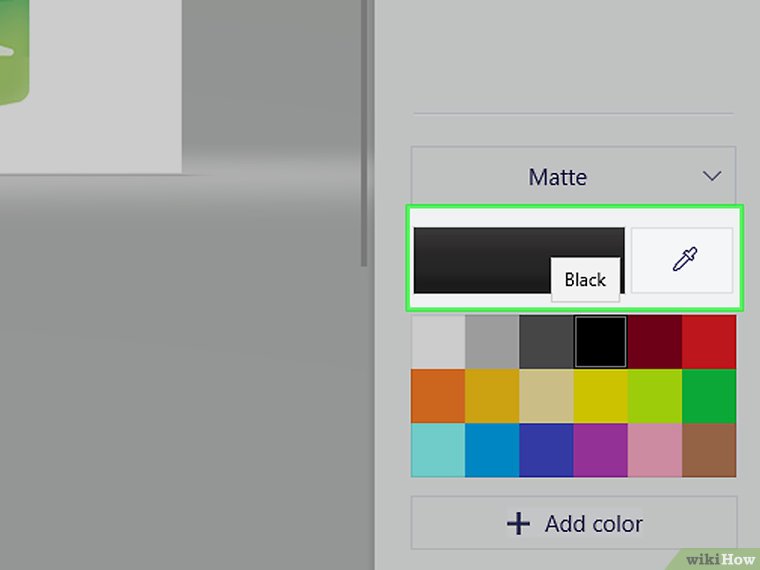Choose the indigo color swatch
The image size is (760, 570).
point(546,450)
